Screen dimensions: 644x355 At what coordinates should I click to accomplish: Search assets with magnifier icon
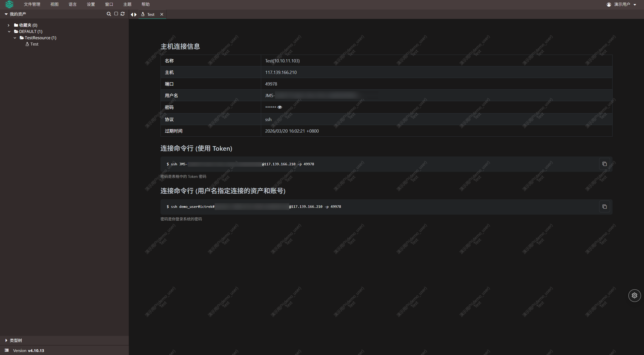point(109,14)
